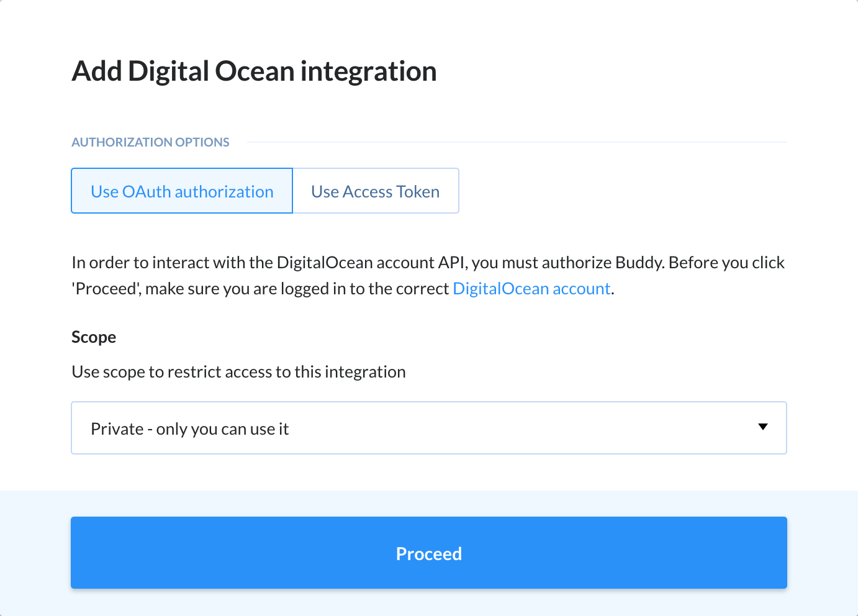Click the Proceed button
Screen dimensions: 858x616
coord(429,553)
